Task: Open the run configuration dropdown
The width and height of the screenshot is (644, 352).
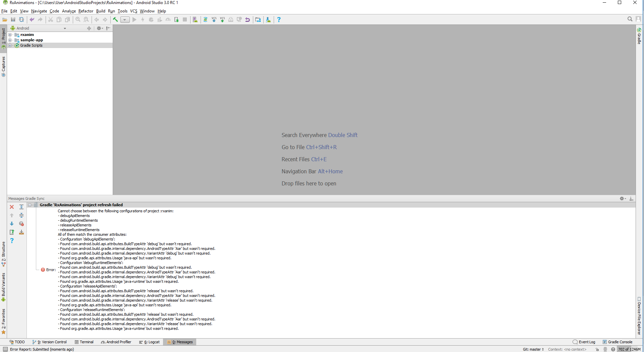Action: click(125, 20)
